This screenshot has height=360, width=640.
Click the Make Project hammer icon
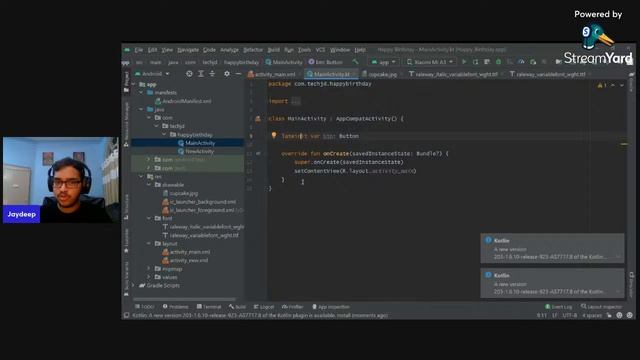pos(356,62)
